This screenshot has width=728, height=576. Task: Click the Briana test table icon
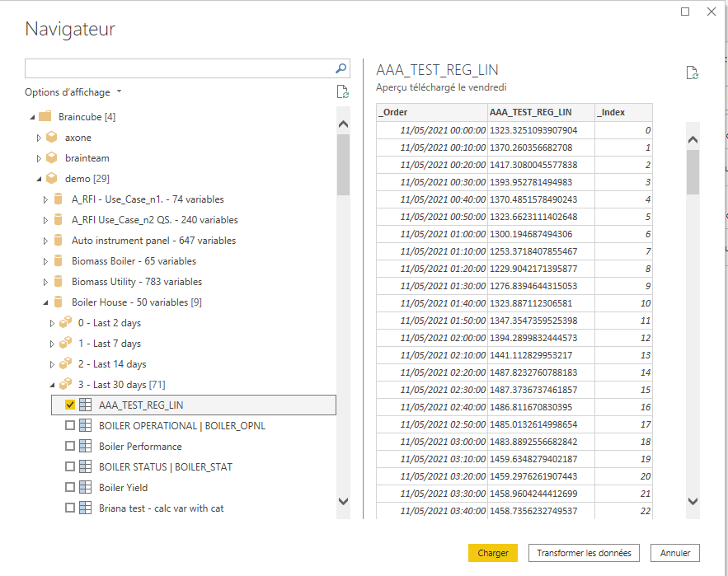tap(85, 508)
